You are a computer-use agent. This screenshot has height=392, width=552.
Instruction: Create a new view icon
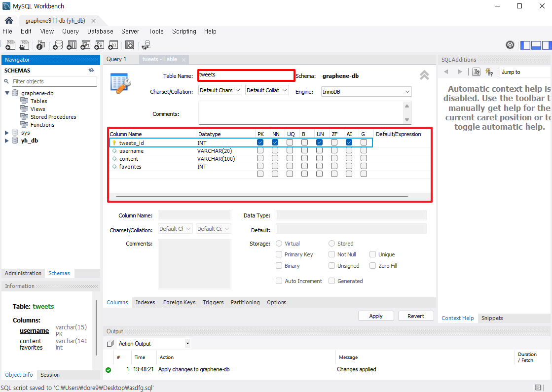85,45
